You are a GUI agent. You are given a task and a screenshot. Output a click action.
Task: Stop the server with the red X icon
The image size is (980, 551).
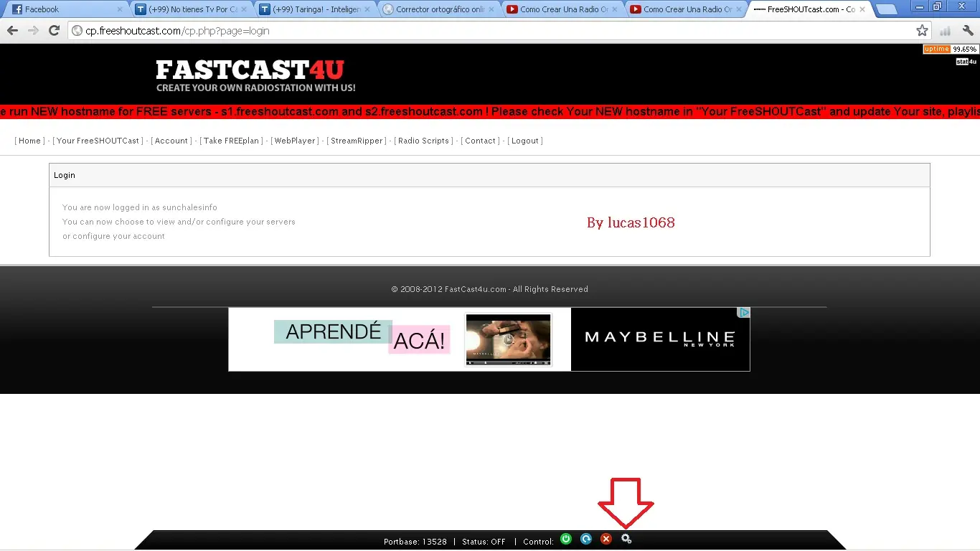pos(606,539)
